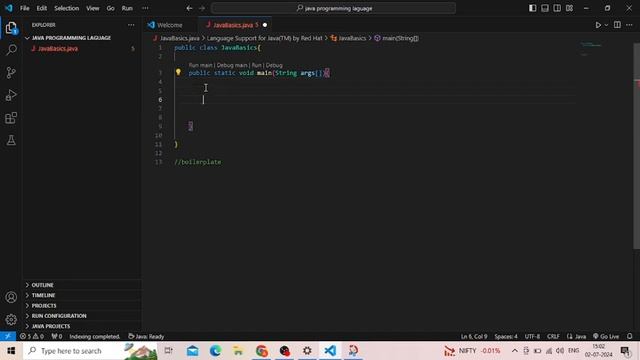Open the Run menu
The width and height of the screenshot is (640, 360).
[127, 8]
